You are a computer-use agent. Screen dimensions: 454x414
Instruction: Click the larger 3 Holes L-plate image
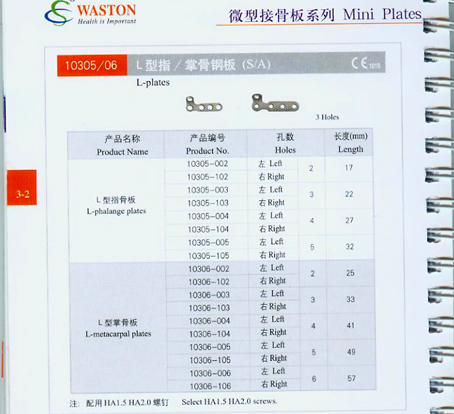(x=275, y=103)
